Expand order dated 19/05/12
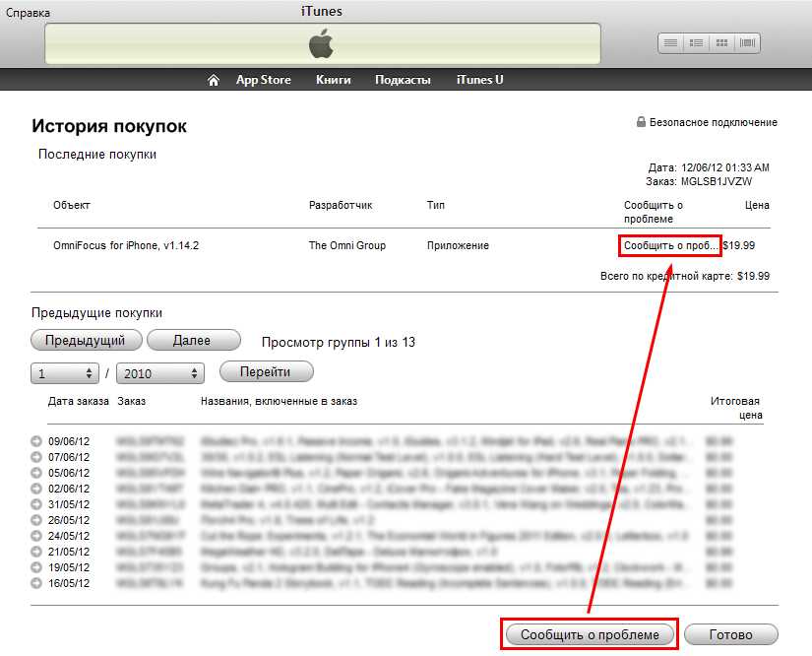 point(36,567)
